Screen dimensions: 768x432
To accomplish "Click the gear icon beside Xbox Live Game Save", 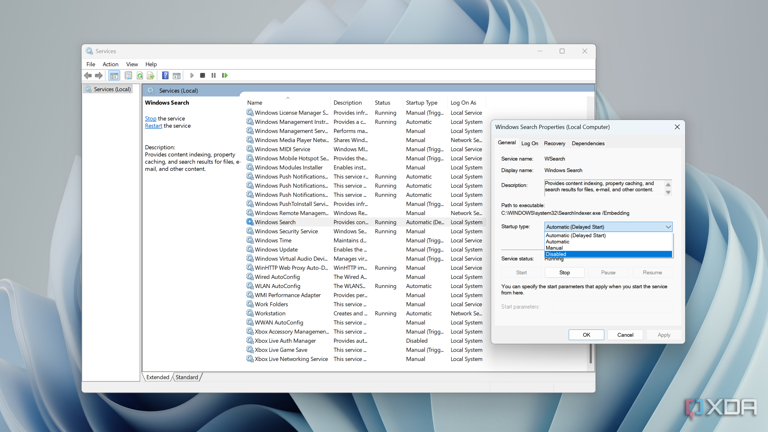I will 250,350.
